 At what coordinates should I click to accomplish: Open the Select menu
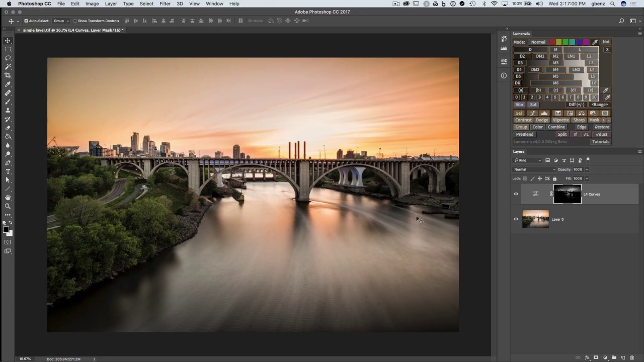point(146,4)
